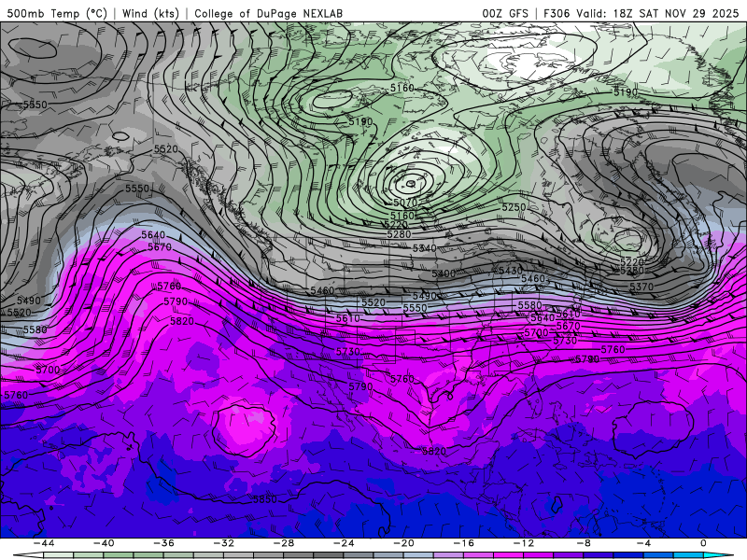Image resolution: width=747 pixels, height=560 pixels.
Task: Click the '00Z GFS' model run label
Action: (x=505, y=13)
